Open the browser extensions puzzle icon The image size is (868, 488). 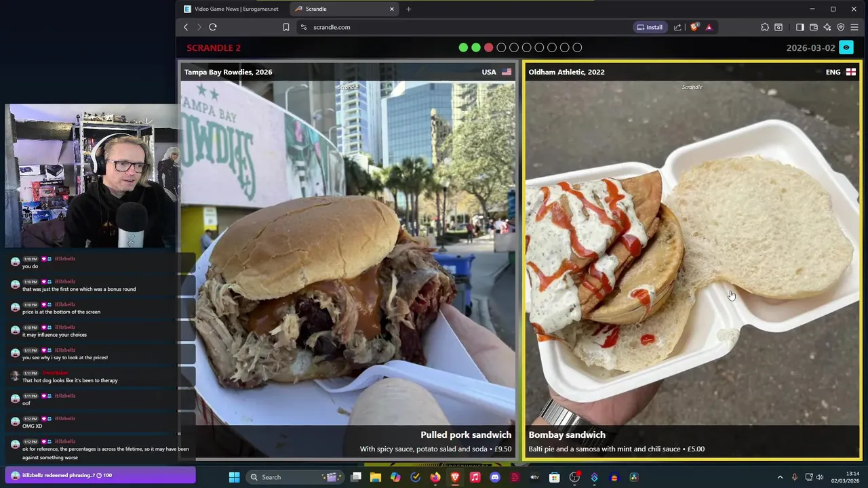click(x=765, y=27)
